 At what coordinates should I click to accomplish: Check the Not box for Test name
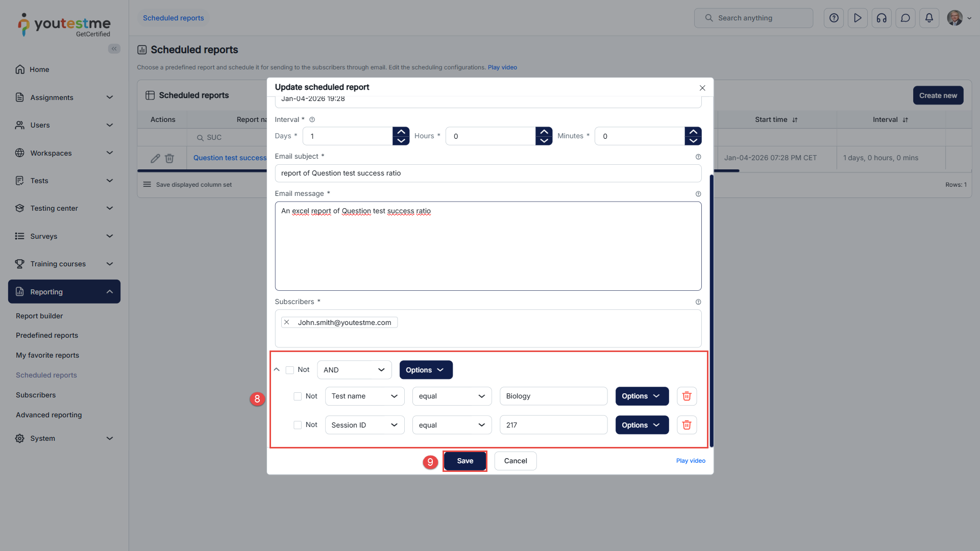[x=298, y=396]
